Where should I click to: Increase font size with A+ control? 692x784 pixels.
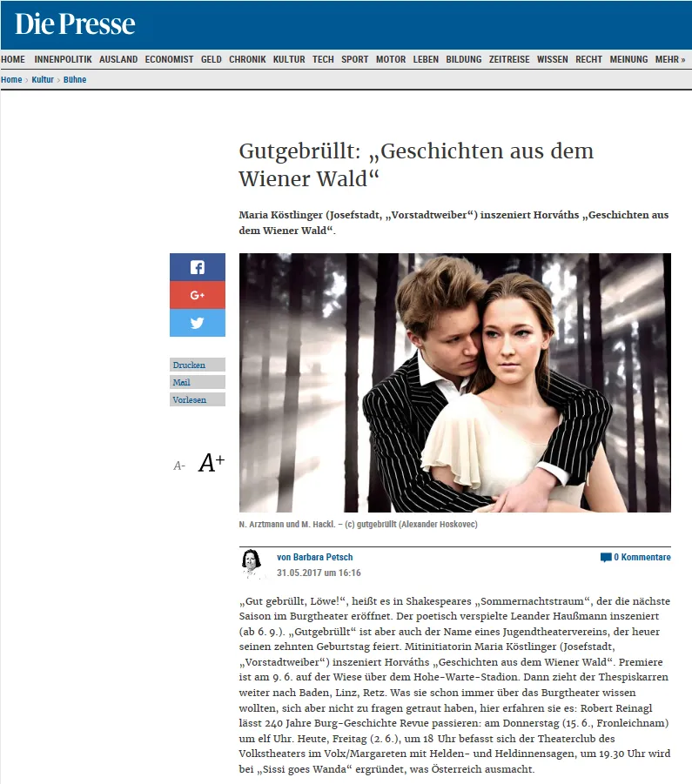point(211,463)
